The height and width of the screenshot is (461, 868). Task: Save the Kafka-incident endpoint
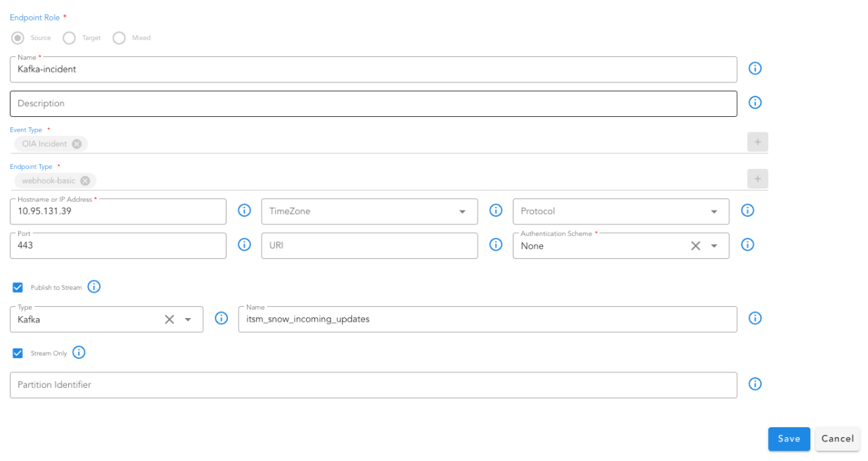[x=789, y=438]
